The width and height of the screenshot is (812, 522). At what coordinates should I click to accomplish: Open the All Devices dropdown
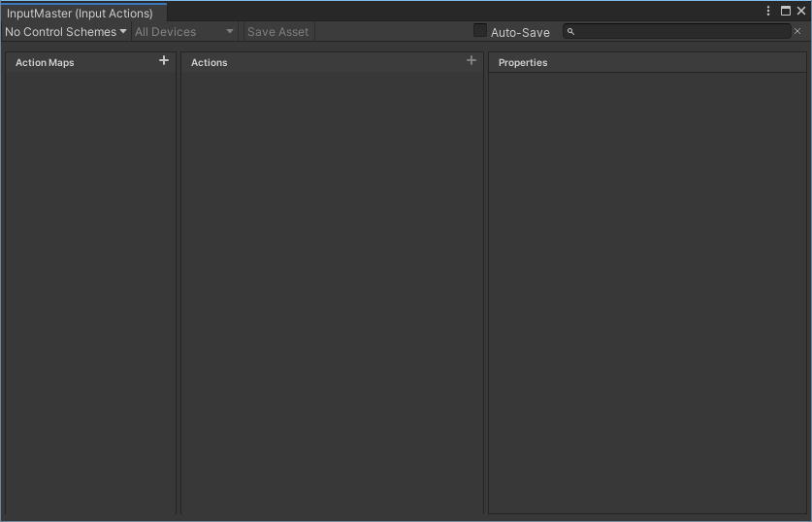click(184, 32)
